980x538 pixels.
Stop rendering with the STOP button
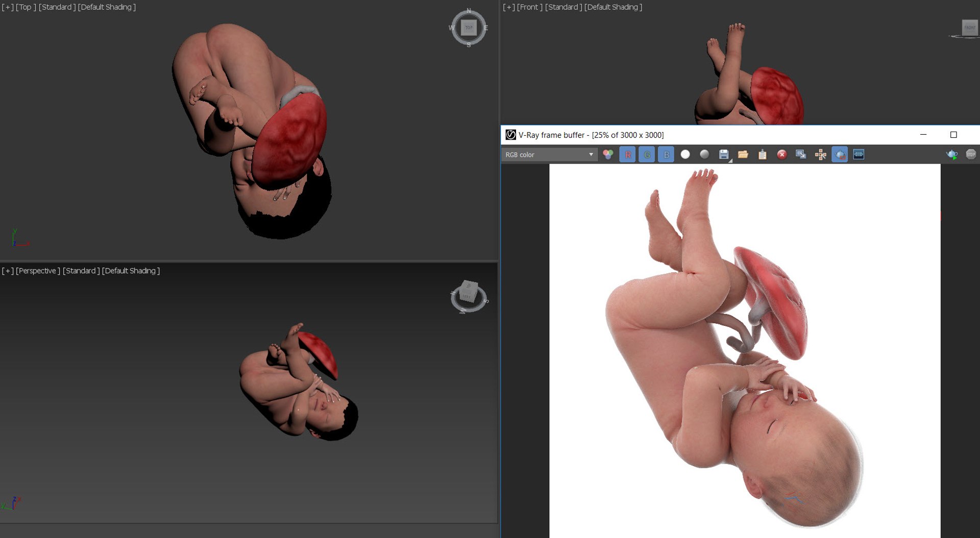[971, 155]
